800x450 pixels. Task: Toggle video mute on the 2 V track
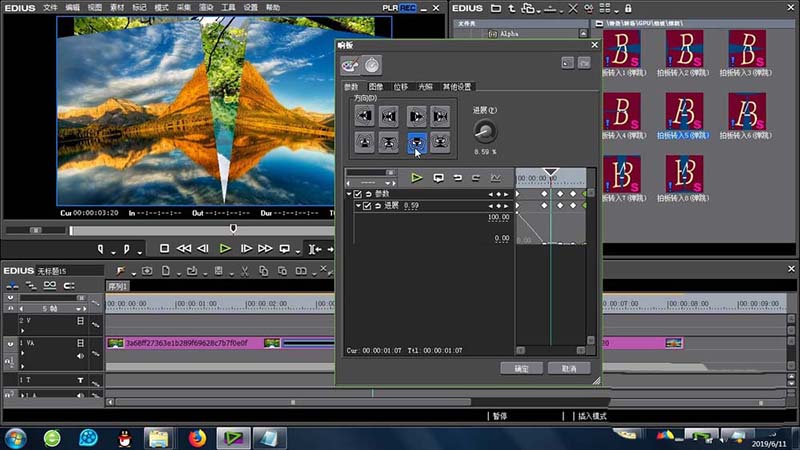pos(80,320)
